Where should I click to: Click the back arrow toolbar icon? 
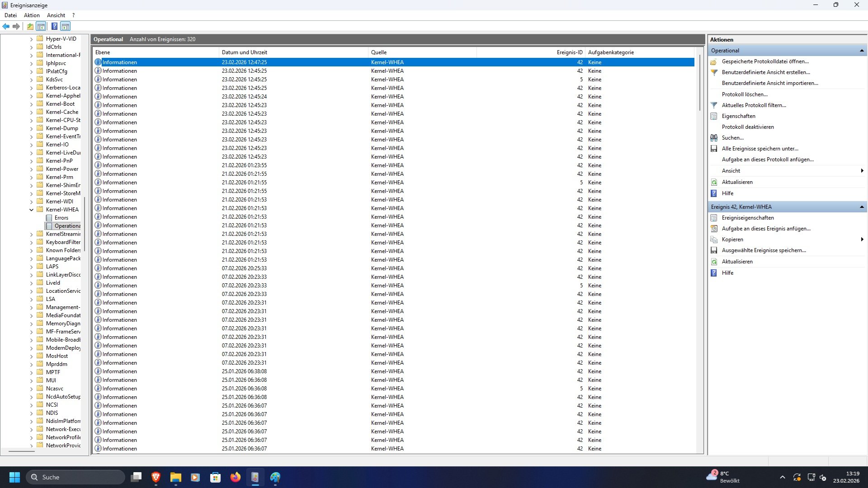6,26
